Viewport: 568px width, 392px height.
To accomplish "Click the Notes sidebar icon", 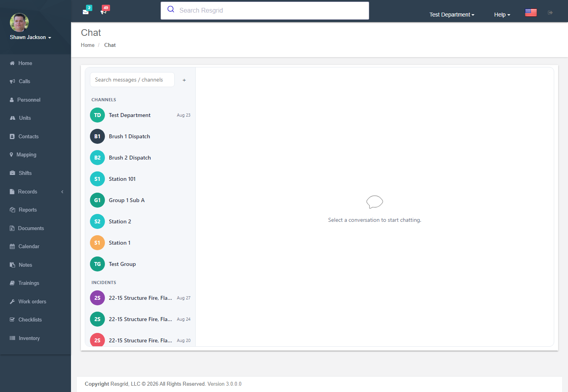I will (x=12, y=265).
